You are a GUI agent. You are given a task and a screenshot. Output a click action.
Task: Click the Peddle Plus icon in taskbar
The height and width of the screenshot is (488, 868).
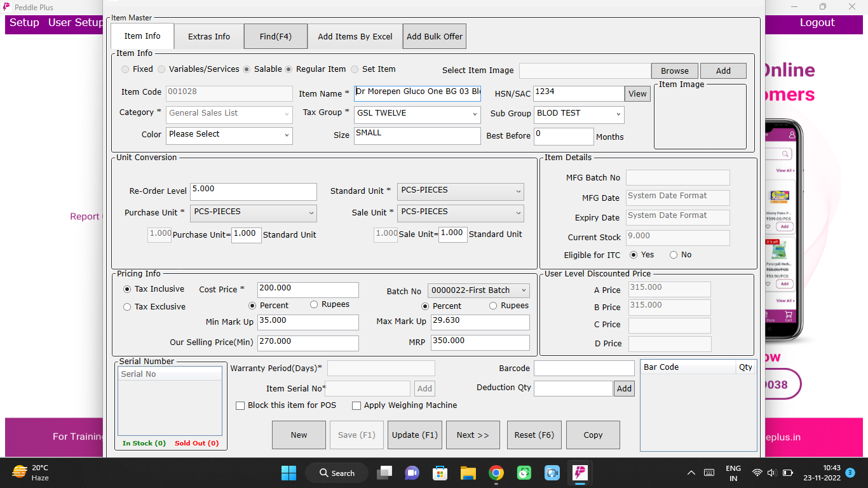pos(580,473)
